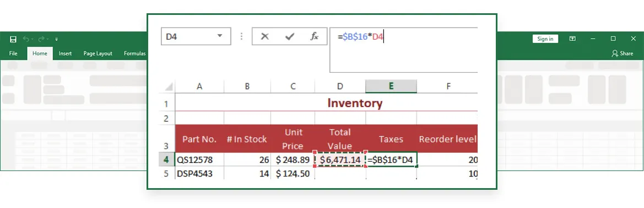Click the Ribbon Display Options icon

pos(572,39)
